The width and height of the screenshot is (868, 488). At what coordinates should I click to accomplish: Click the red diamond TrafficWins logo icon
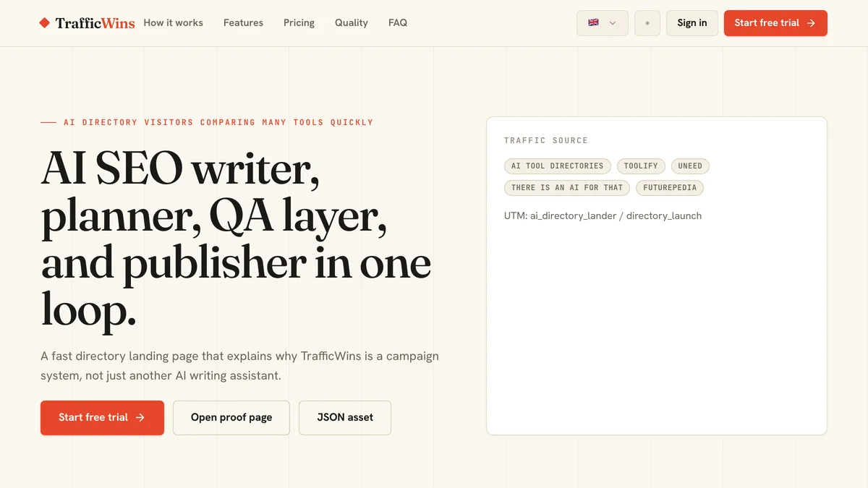pos(45,23)
